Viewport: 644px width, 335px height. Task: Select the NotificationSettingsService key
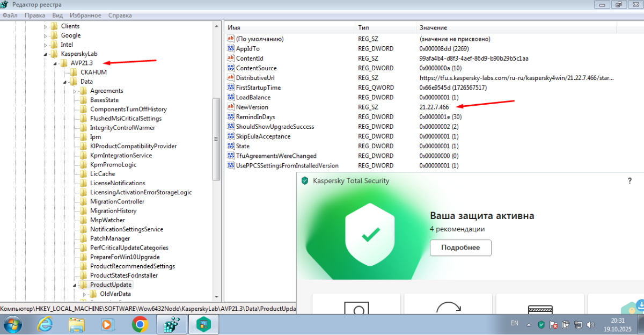[x=126, y=229]
